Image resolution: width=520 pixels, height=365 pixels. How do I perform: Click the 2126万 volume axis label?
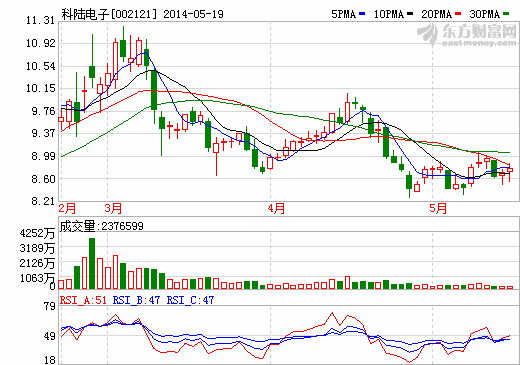click(x=37, y=263)
